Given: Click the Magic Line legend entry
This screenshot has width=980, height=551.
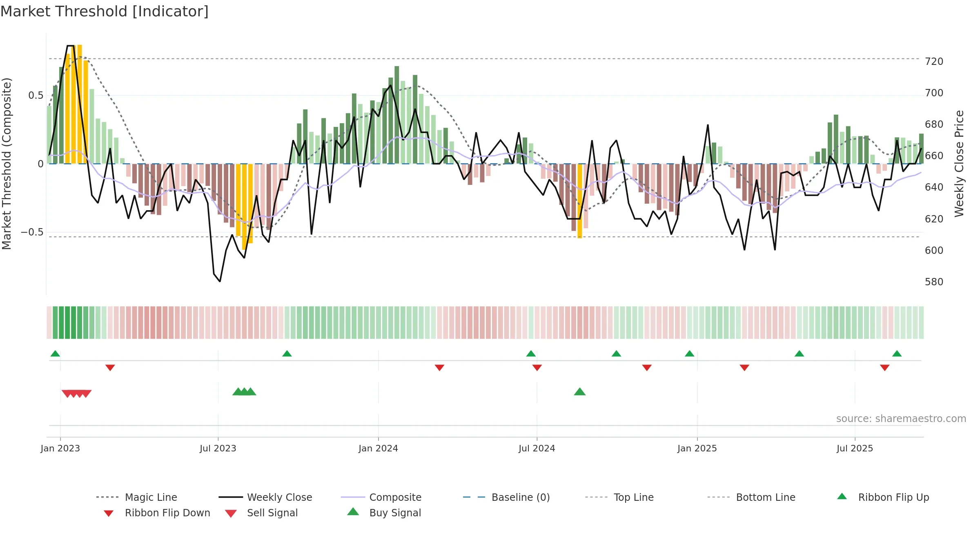Looking at the screenshot, I should click(137, 497).
